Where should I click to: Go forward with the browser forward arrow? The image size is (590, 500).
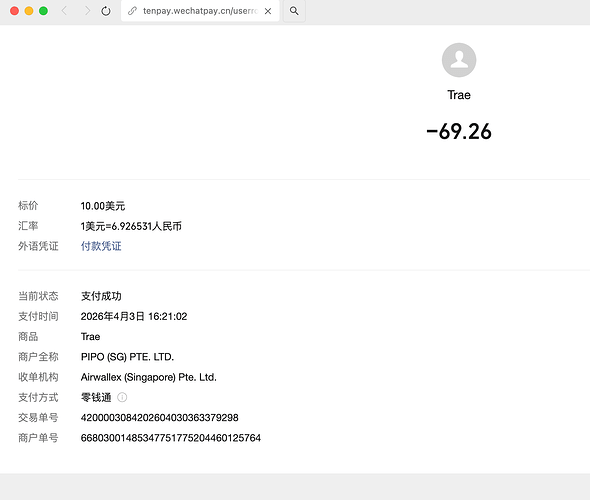87,11
